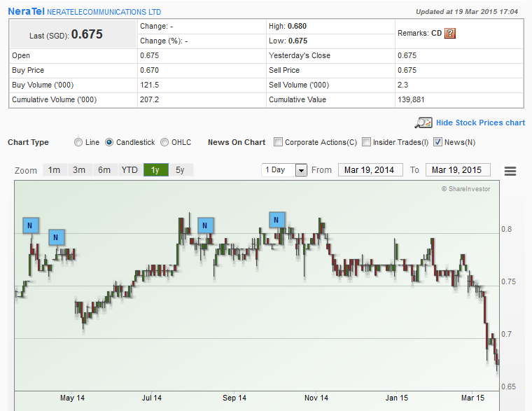Zoom chart to 5y
The image size is (532, 411).
pyautogui.click(x=181, y=169)
